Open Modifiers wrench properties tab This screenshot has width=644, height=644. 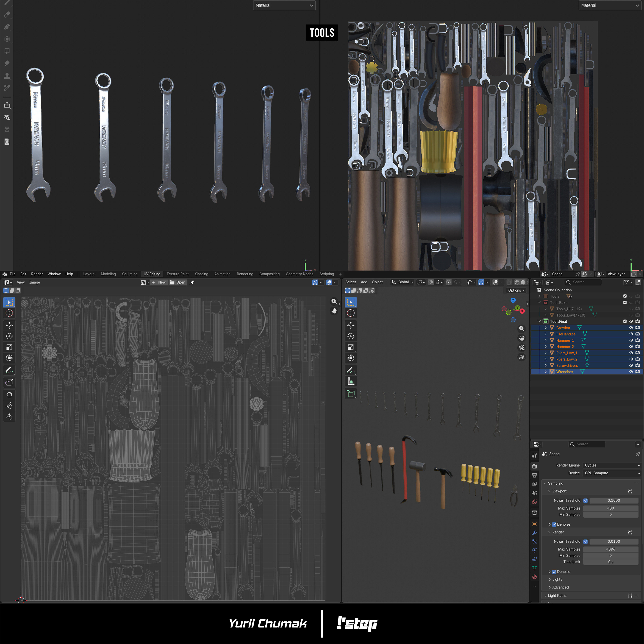click(534, 533)
